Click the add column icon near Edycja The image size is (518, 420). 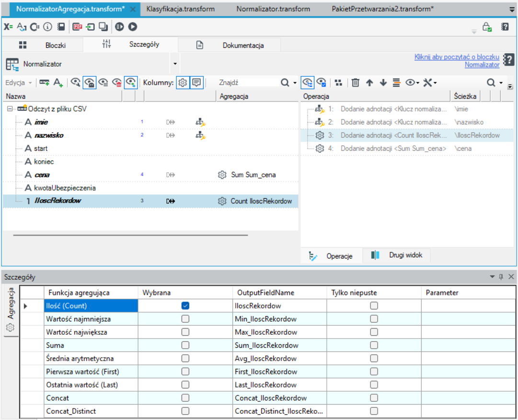(44, 82)
